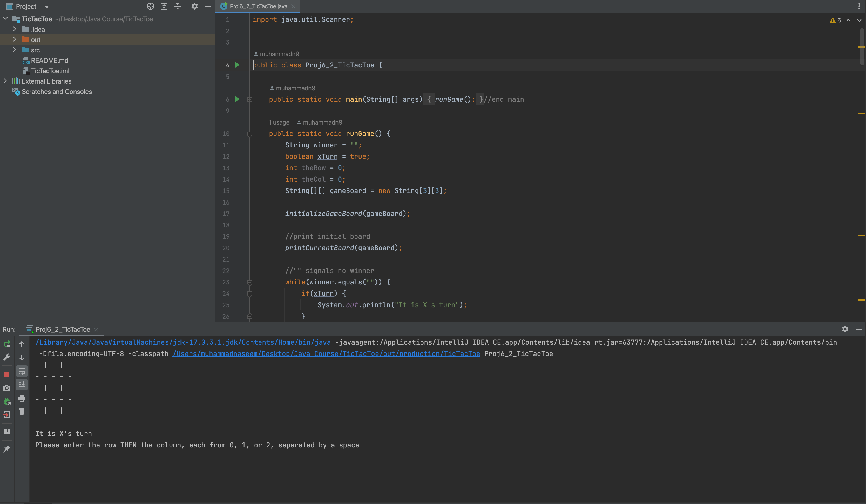The image size is (866, 504).
Task: Close the Proj6_2_TicTacToe Run tab
Action: coord(96,330)
